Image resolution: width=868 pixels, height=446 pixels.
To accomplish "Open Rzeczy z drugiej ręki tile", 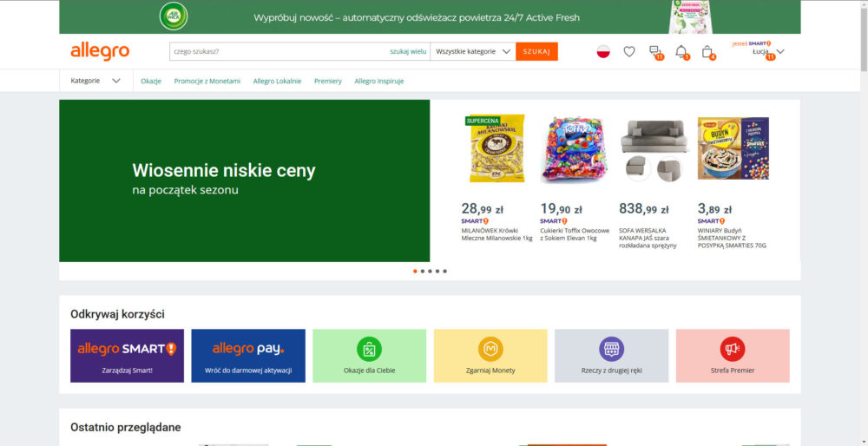I will [612, 356].
